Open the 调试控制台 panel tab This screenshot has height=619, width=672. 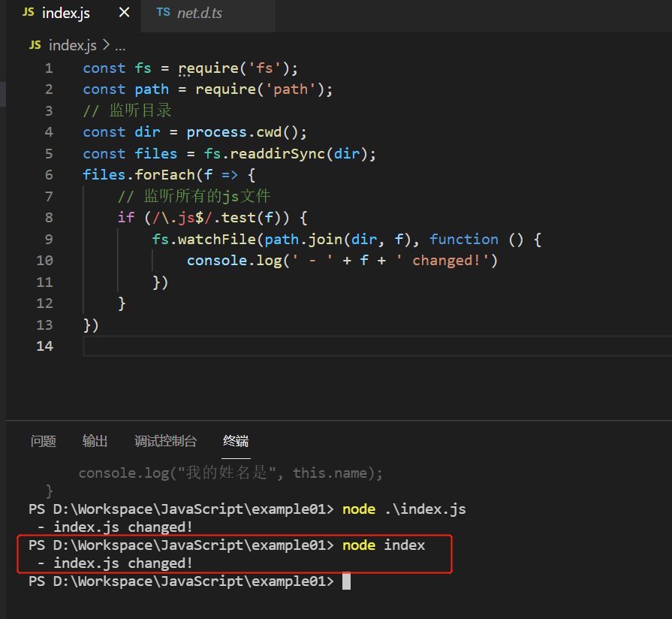tap(165, 441)
